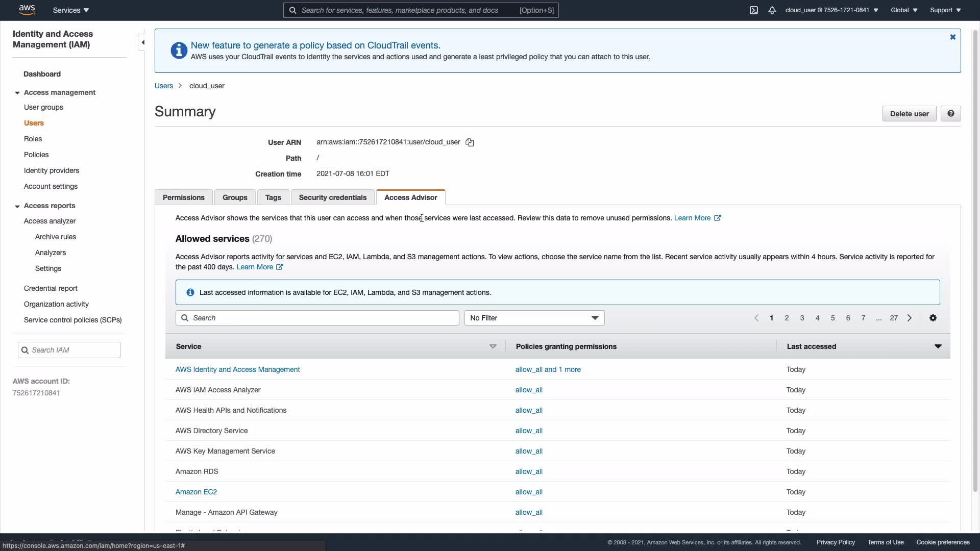This screenshot has height=551, width=980.
Task: Go to next page of services
Action: coord(910,318)
